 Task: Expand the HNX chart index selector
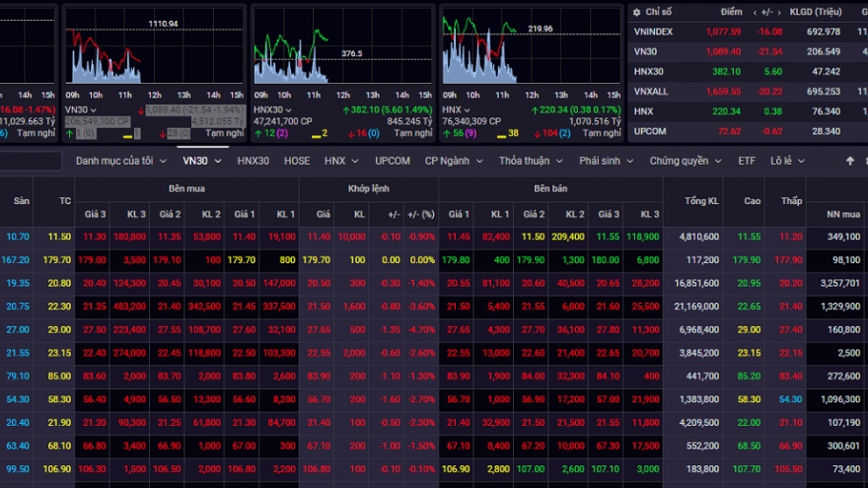click(469, 109)
